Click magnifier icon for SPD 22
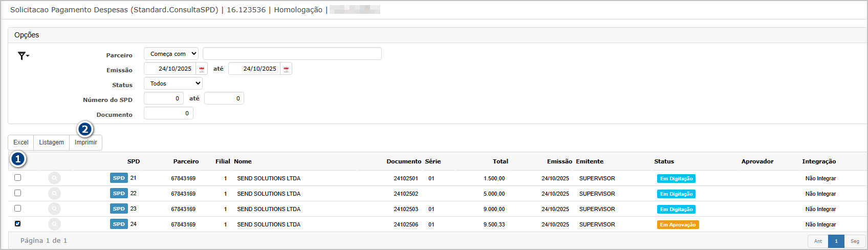The width and height of the screenshot is (868, 250). coord(54,194)
